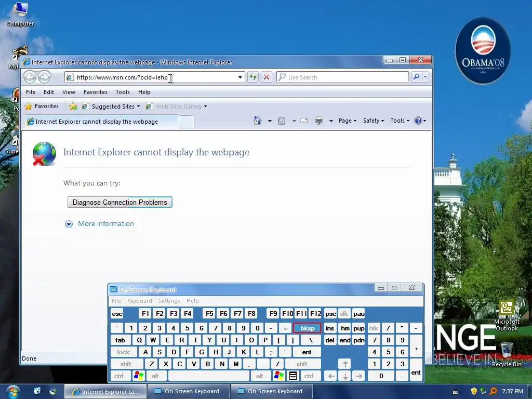The image size is (532, 399).
Task: Open the Microsoft Outlook desktop shortcut
Action: (x=507, y=316)
